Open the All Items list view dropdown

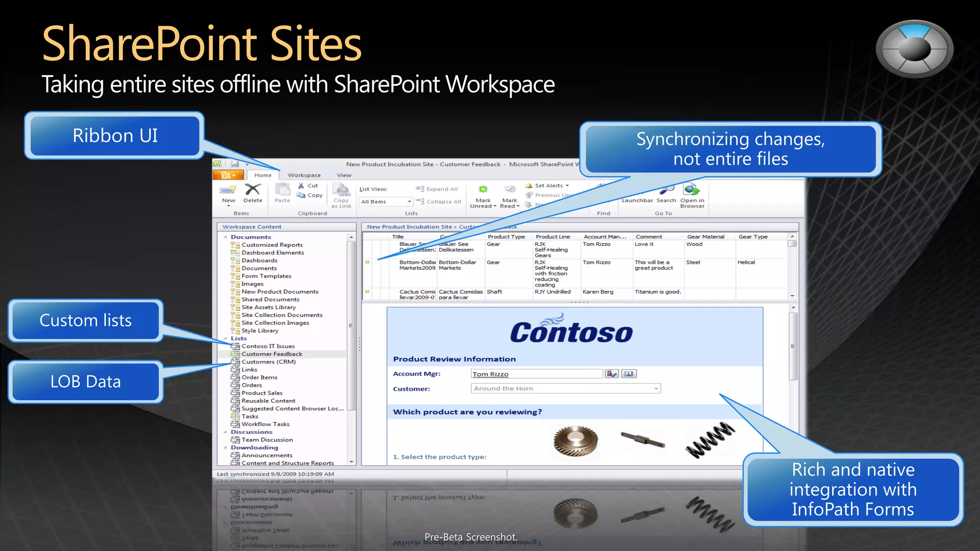coord(409,201)
